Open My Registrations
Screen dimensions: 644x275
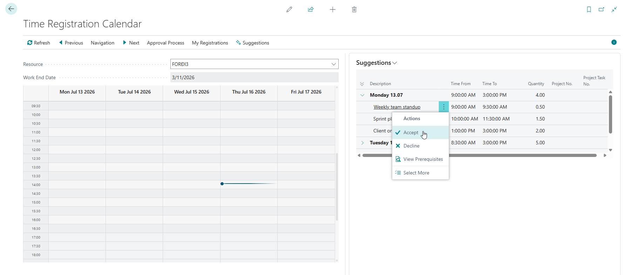210,43
